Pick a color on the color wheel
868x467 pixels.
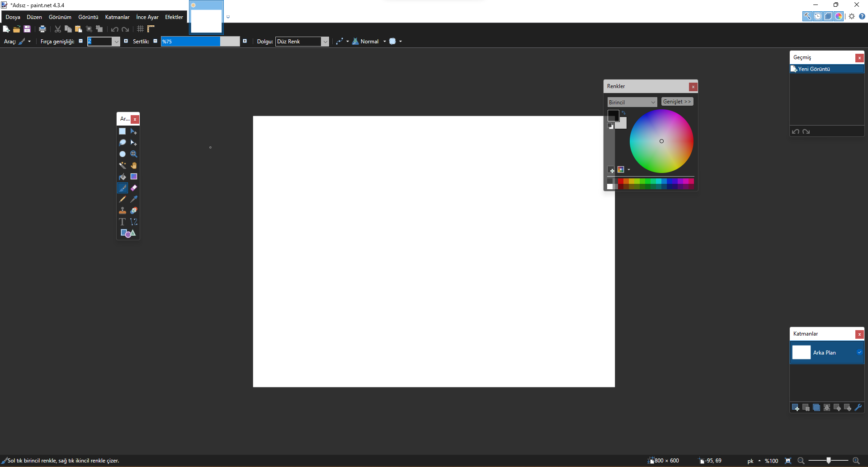(661, 141)
